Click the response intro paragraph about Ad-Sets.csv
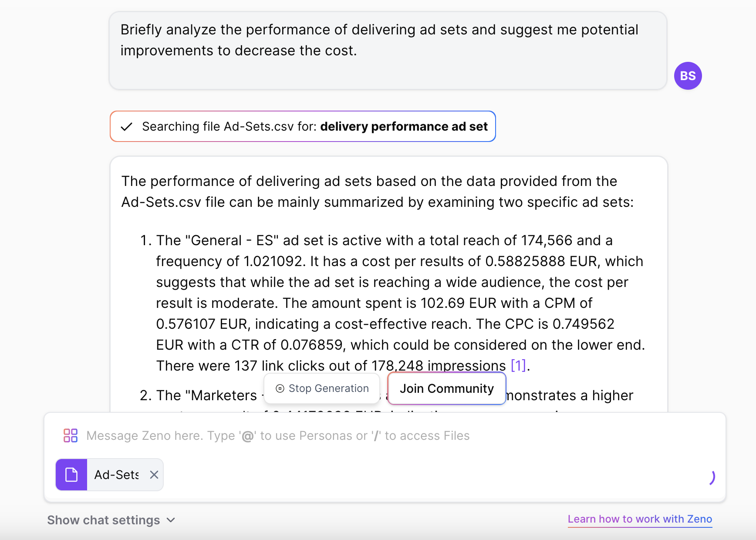The width and height of the screenshot is (756, 540). (377, 192)
